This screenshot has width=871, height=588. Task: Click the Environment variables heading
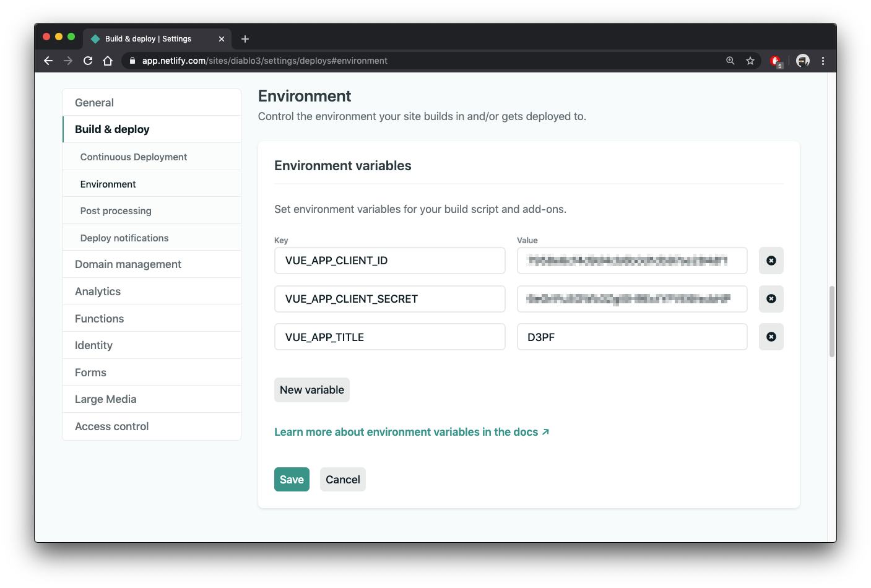pyautogui.click(x=343, y=166)
